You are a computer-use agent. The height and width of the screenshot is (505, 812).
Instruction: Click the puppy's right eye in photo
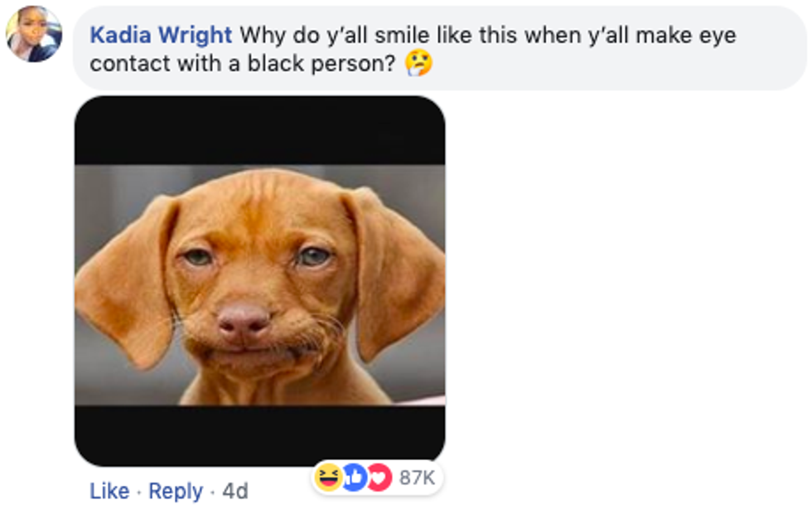coord(313,256)
